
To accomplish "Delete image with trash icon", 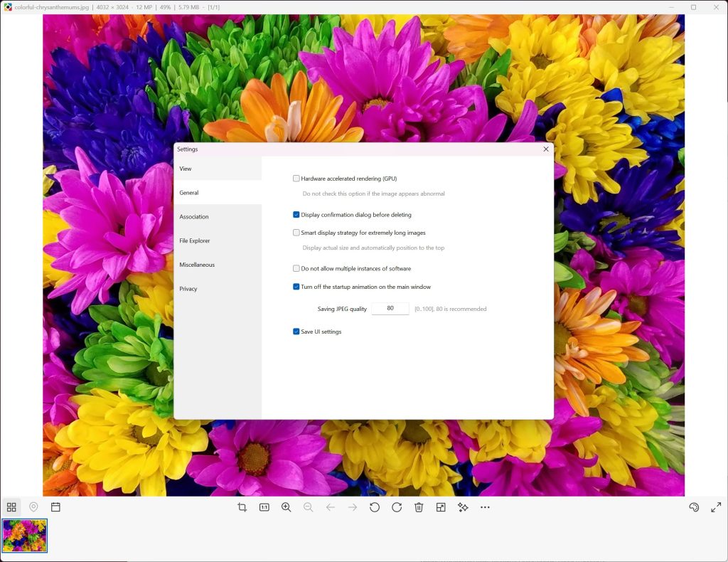I will click(419, 507).
